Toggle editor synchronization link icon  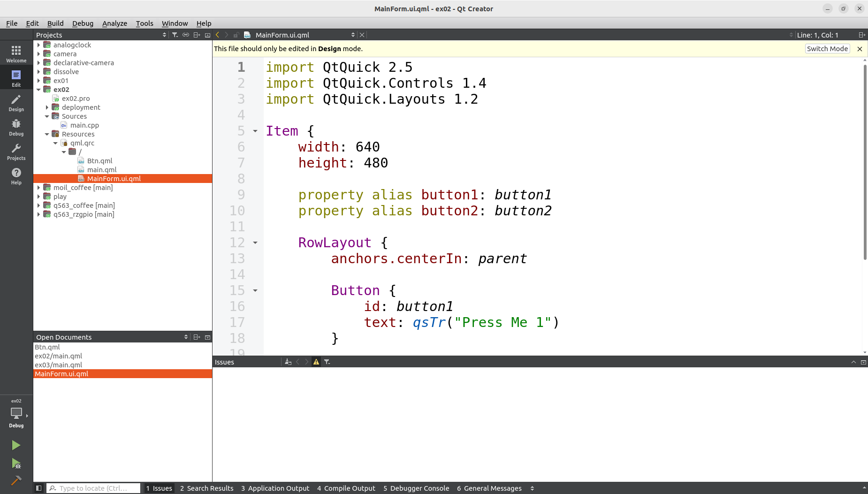pos(186,35)
